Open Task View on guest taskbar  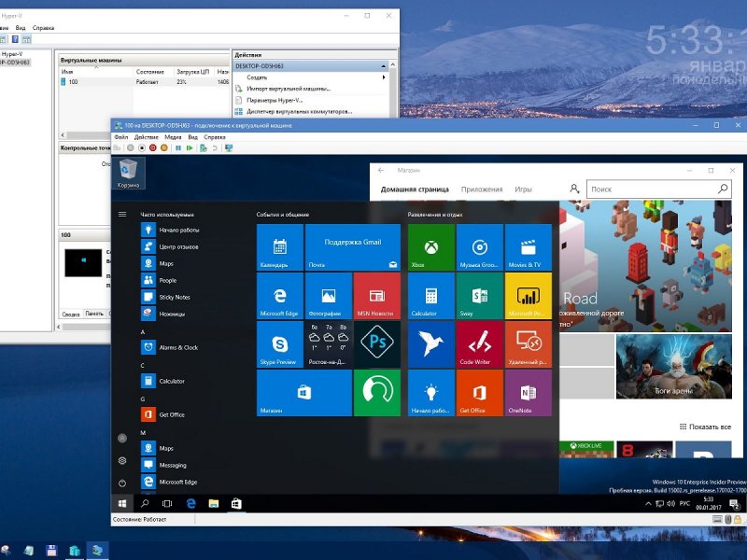tap(167, 503)
